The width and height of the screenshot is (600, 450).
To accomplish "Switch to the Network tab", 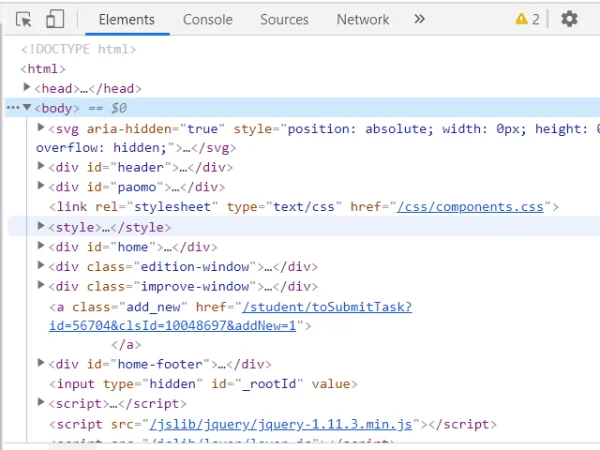I will [x=362, y=19].
